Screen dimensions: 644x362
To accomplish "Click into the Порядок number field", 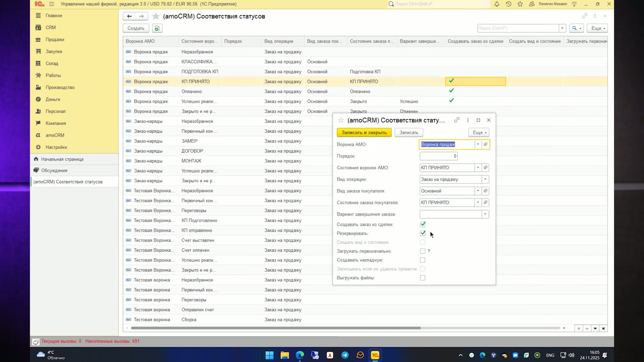I will [x=438, y=156].
